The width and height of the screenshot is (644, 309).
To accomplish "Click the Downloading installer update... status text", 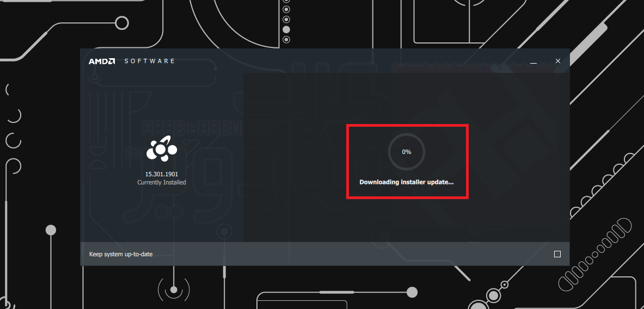I will click(407, 182).
